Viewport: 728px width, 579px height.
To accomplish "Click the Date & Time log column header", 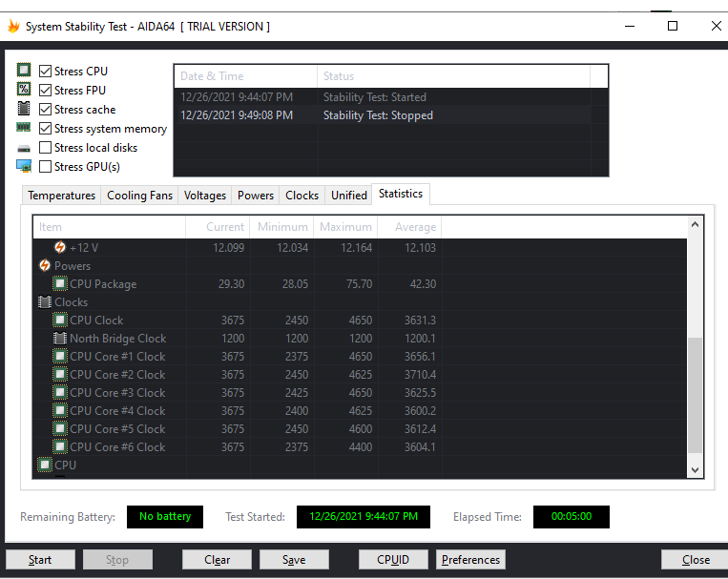I will pos(246,76).
